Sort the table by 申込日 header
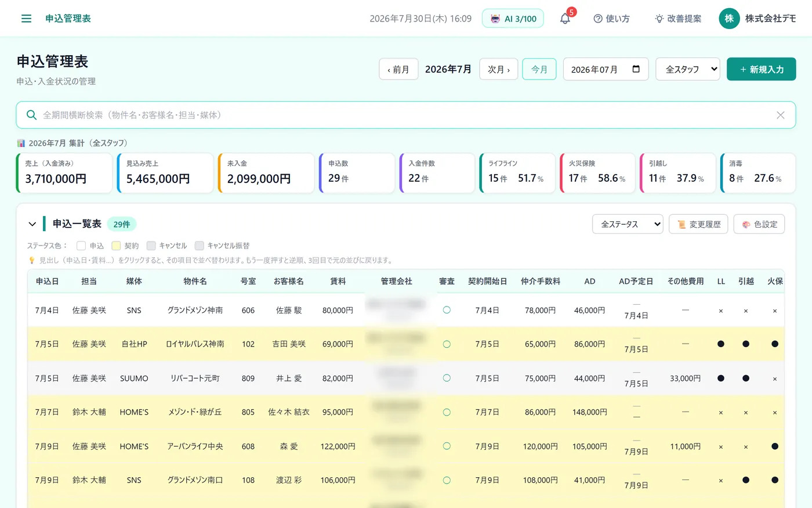The image size is (812, 508). click(47, 281)
